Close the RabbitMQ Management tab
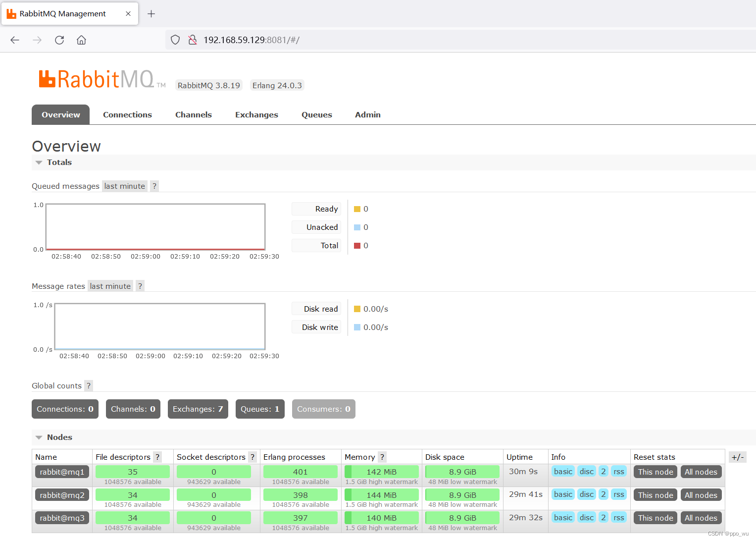756x541 pixels. [x=128, y=14]
